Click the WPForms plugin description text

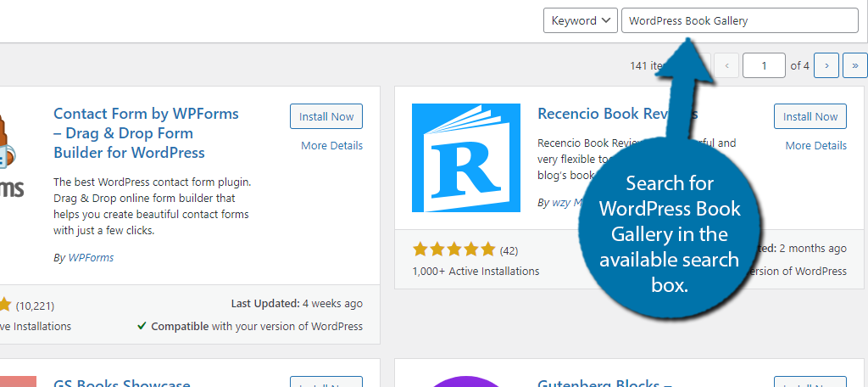point(151,206)
